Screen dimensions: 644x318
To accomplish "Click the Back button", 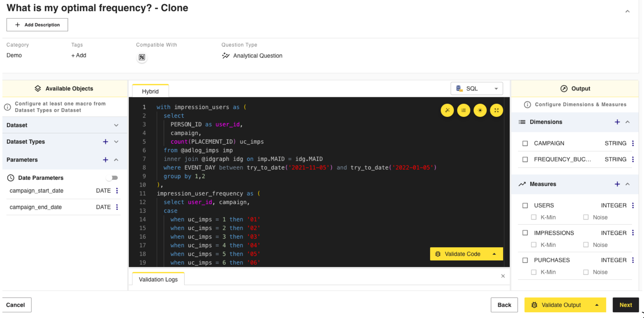I will pos(504,305).
